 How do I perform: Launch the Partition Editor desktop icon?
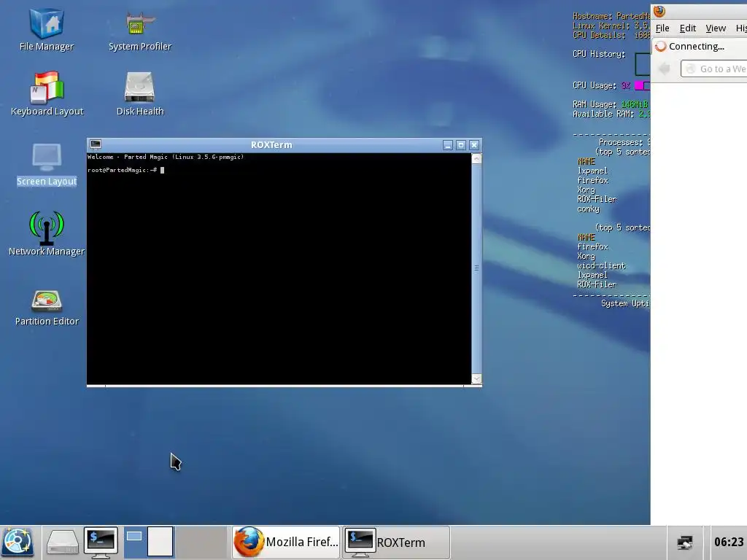point(46,308)
